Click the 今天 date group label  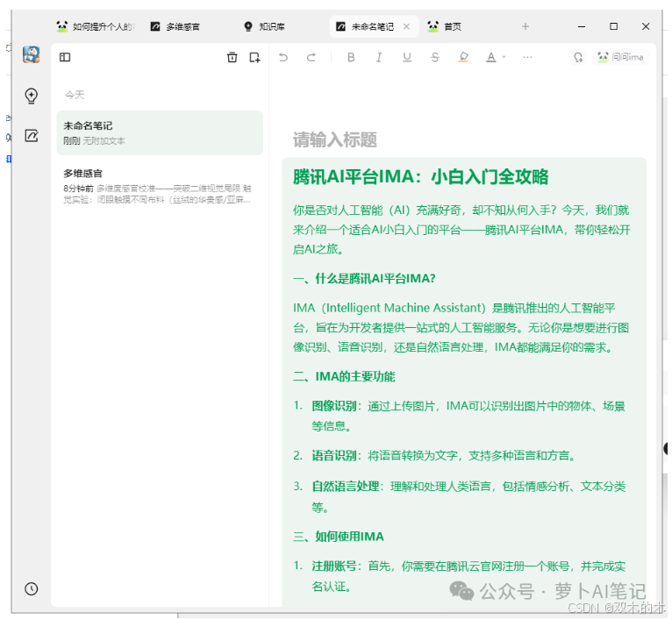tap(75, 95)
